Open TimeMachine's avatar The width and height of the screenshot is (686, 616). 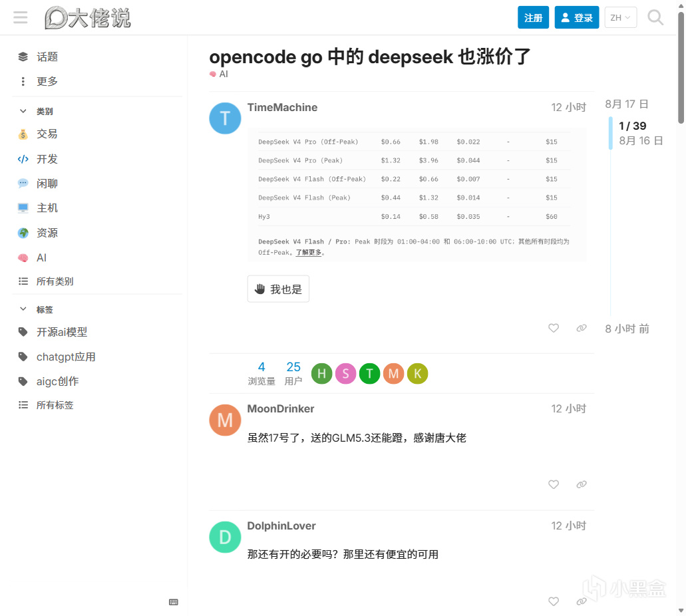(225, 118)
